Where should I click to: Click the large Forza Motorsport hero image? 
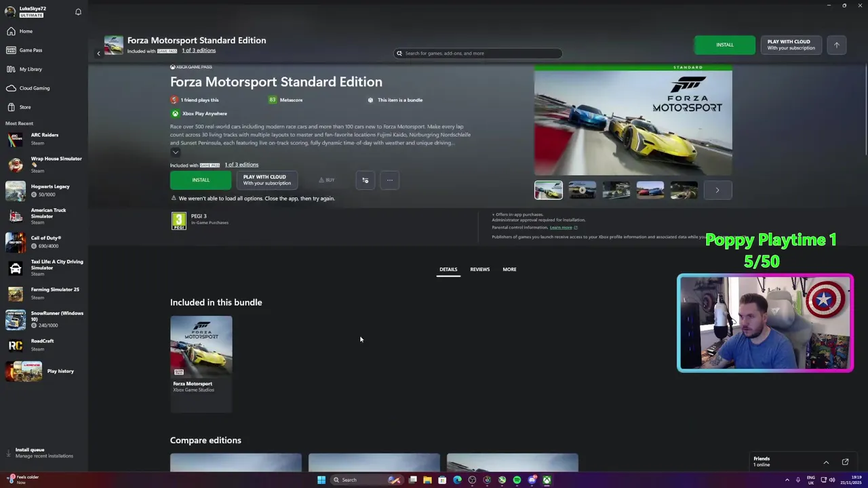633,121
